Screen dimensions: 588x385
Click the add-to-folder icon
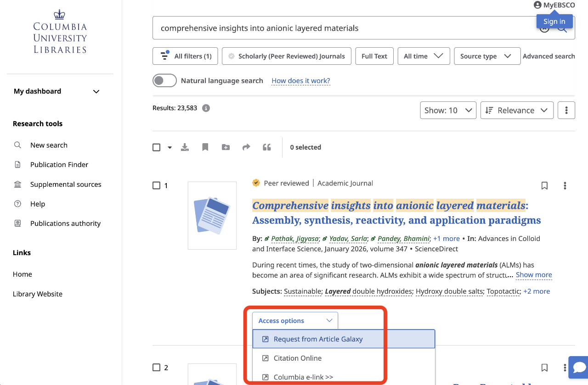click(x=225, y=147)
